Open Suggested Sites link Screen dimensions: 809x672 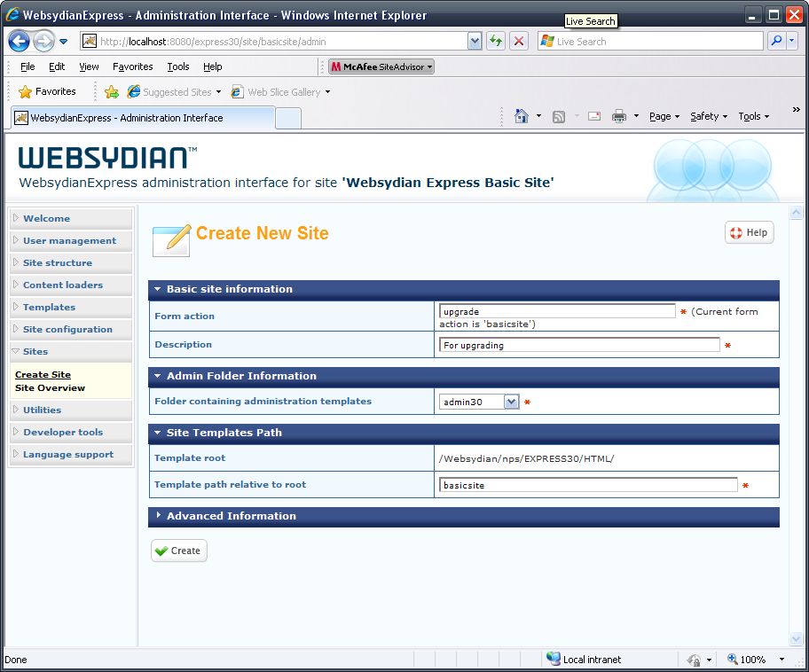175,92
